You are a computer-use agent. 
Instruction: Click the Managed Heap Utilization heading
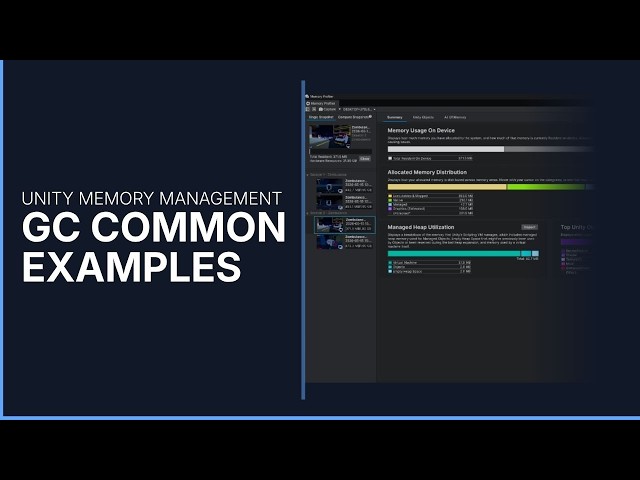click(421, 227)
